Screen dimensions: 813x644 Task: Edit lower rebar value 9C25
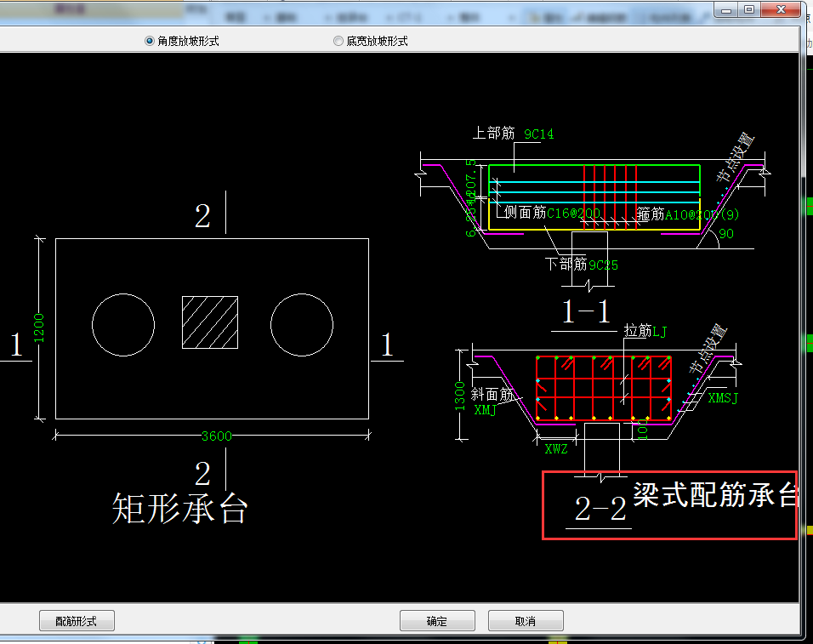coord(604,265)
